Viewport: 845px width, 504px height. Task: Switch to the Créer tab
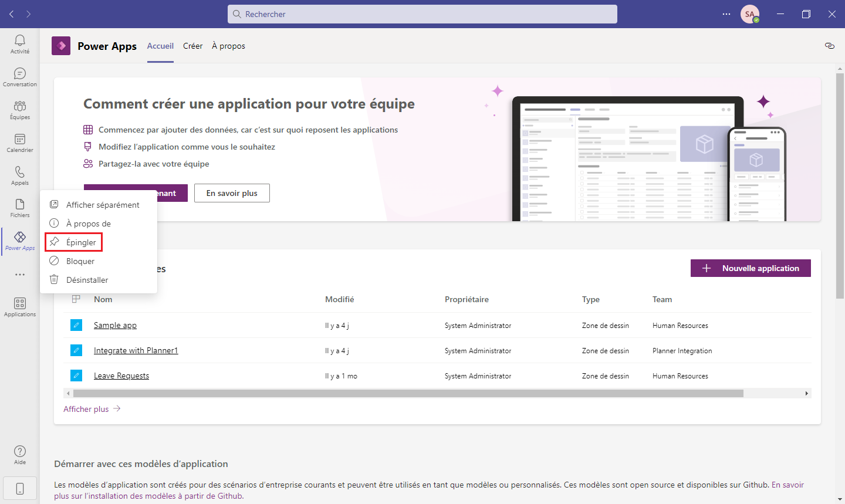(x=192, y=45)
